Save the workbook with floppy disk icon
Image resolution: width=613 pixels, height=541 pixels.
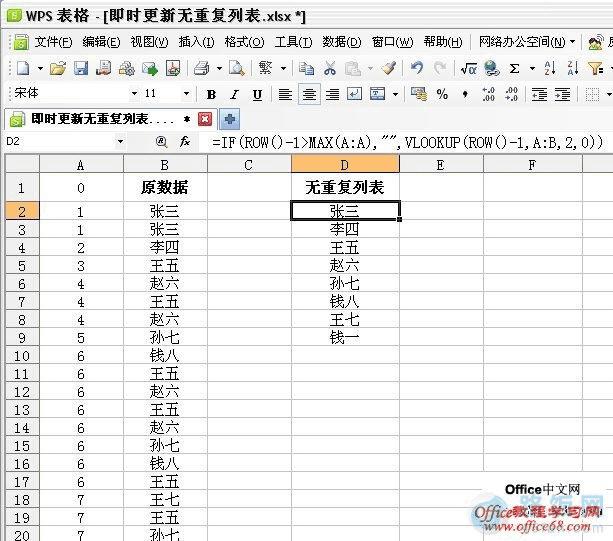81,69
